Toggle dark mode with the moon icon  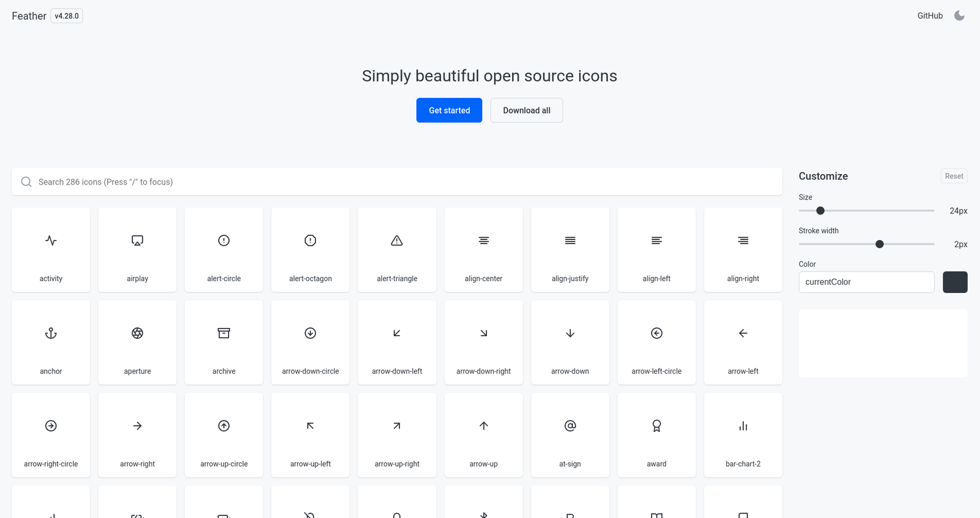coord(959,16)
